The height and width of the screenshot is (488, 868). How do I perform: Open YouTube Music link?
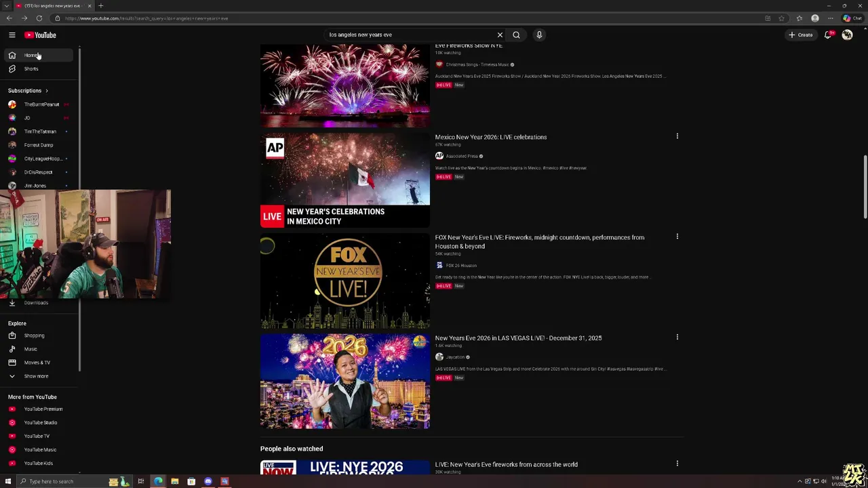[39, 449]
